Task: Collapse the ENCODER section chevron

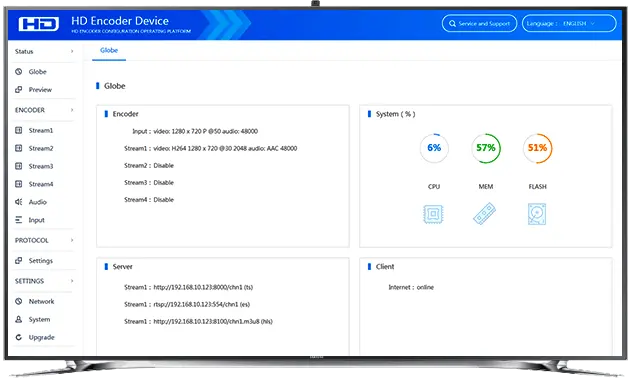Action: (72, 110)
